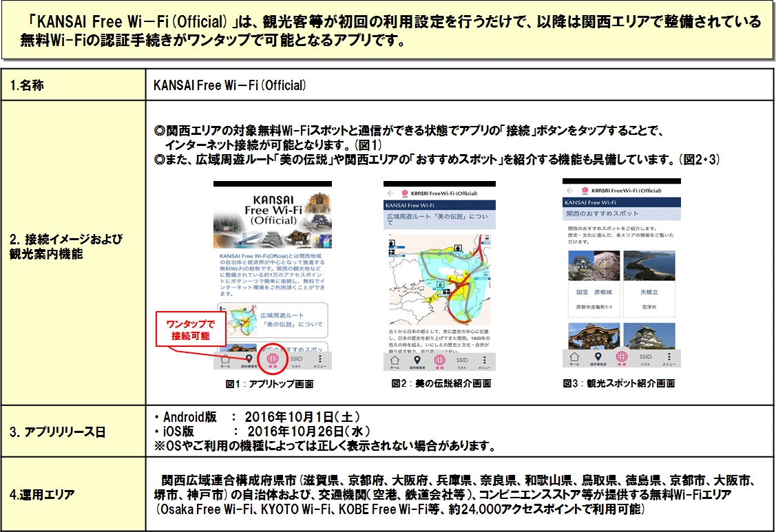Open the three-dot menu in the おすすめスポット screen
Screen dimensions: 776x532
click(669, 358)
